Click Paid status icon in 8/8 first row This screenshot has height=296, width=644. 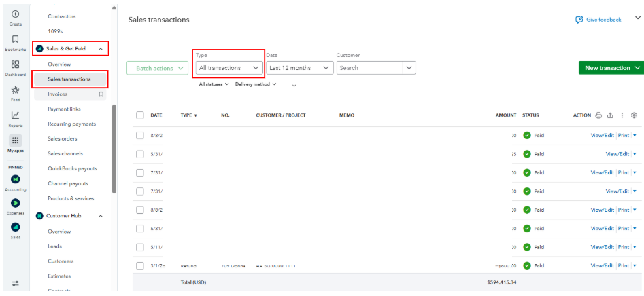[527, 136]
